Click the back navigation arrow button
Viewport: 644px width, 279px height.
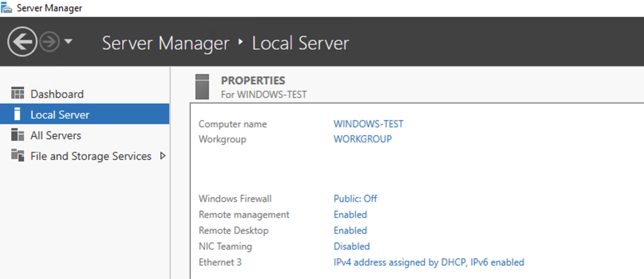coord(22,42)
